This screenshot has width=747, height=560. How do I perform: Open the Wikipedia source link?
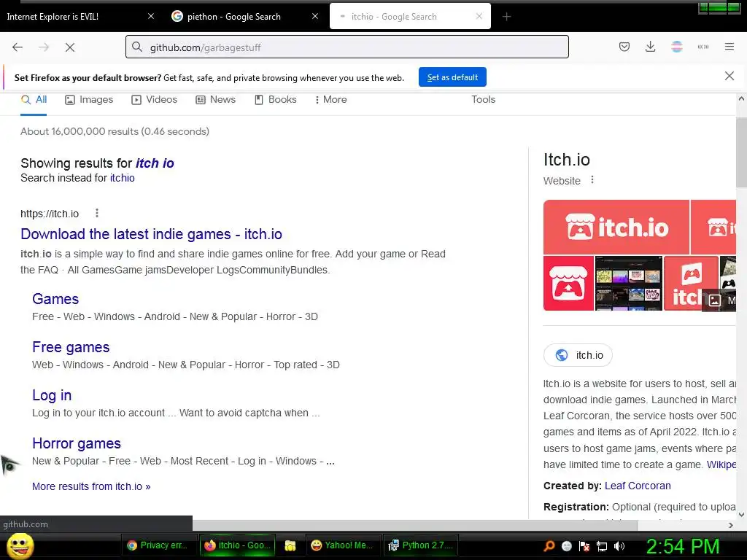721,464
